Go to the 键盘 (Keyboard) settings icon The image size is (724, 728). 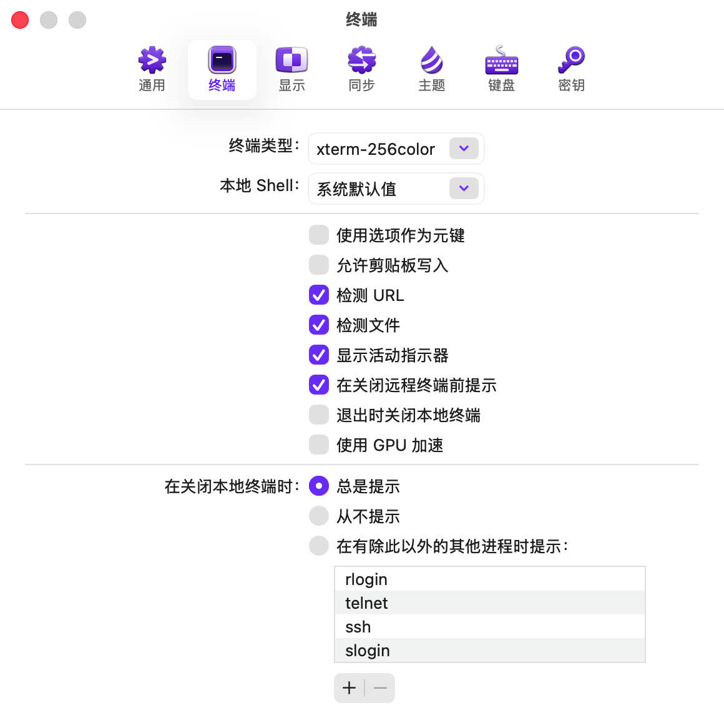[x=501, y=61]
